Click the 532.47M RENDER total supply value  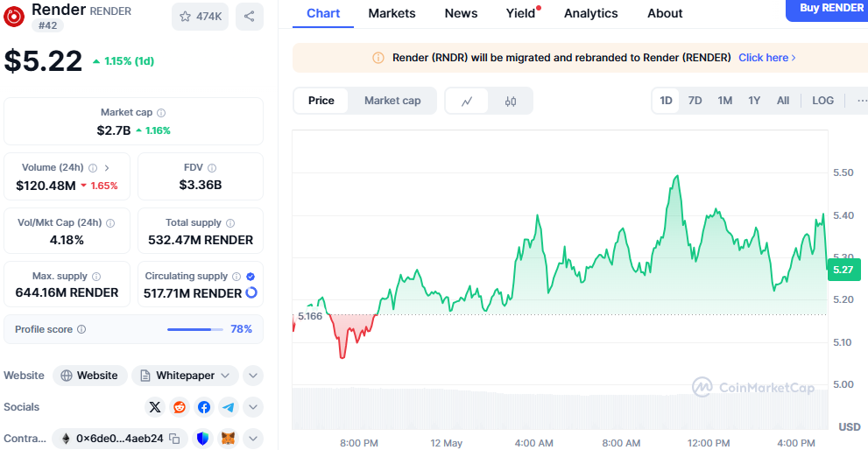[201, 240]
